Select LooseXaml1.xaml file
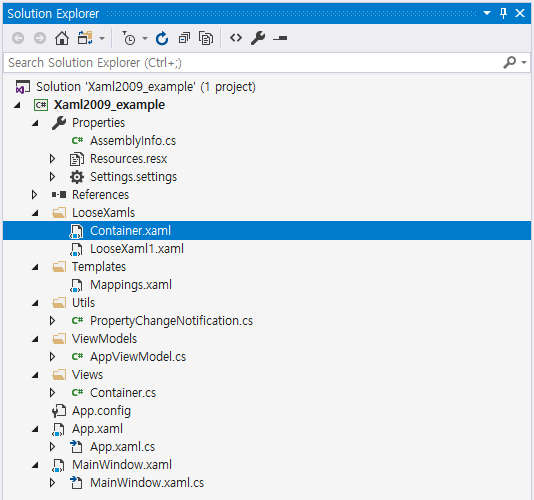The image size is (534, 500). coord(137,249)
